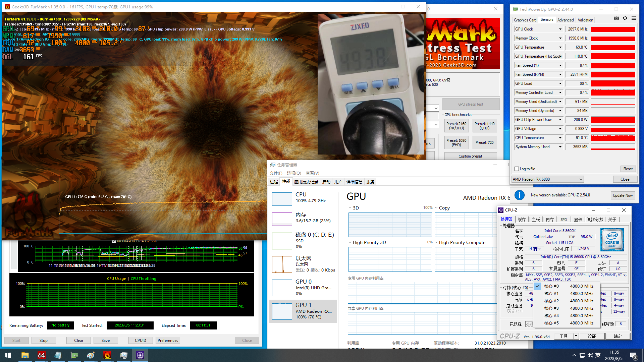Expand the Copy graph selector

[x=436, y=208]
